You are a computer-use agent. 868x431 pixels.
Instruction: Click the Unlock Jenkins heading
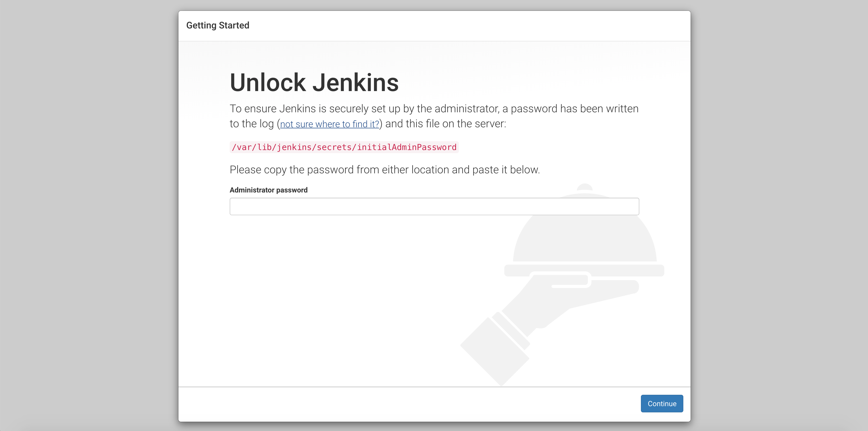(x=314, y=82)
